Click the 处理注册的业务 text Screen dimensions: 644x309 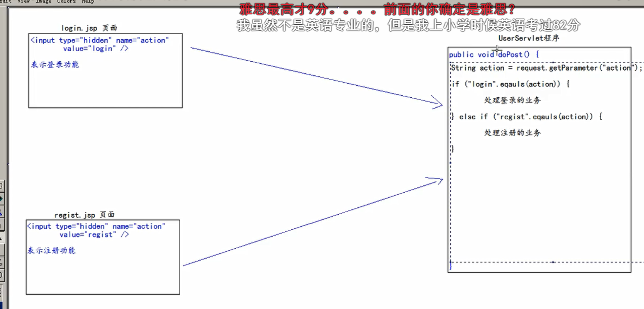click(512, 133)
